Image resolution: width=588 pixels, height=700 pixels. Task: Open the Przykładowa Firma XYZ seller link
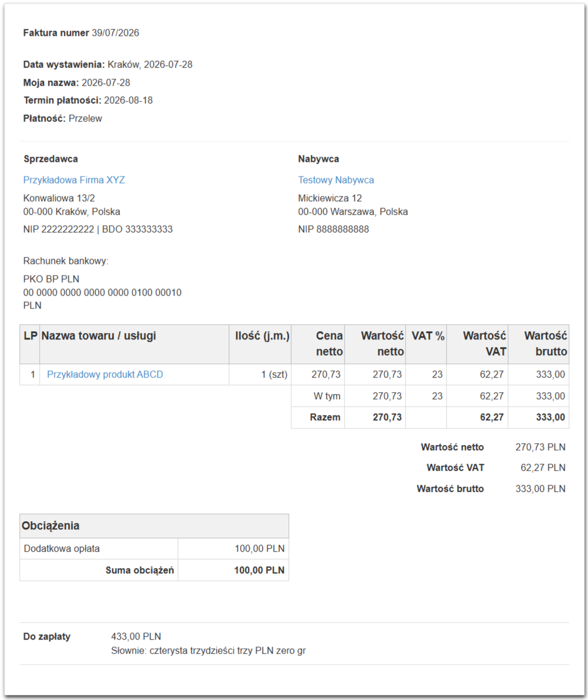click(x=74, y=180)
